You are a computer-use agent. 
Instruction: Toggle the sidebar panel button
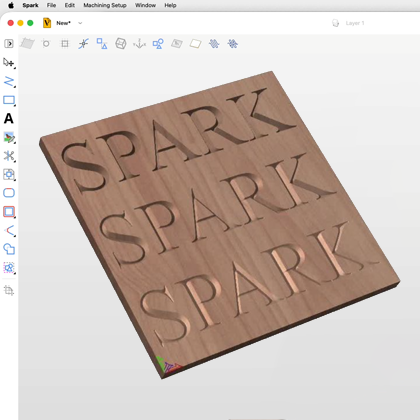pos(9,44)
